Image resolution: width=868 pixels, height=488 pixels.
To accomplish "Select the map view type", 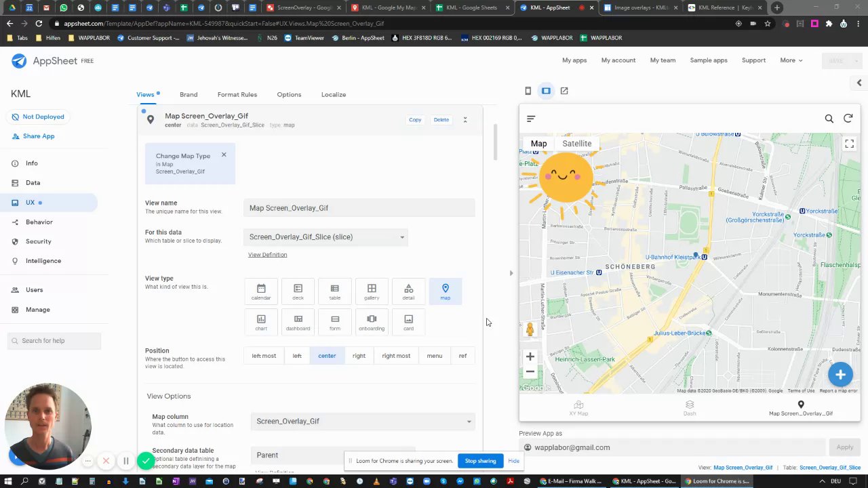I will [446, 291].
